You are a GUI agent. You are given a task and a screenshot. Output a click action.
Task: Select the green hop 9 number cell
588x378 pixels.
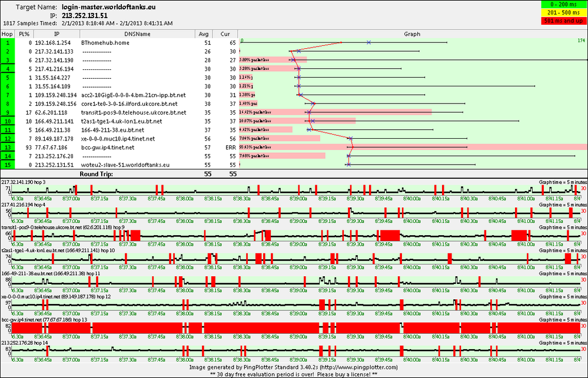coord(8,112)
